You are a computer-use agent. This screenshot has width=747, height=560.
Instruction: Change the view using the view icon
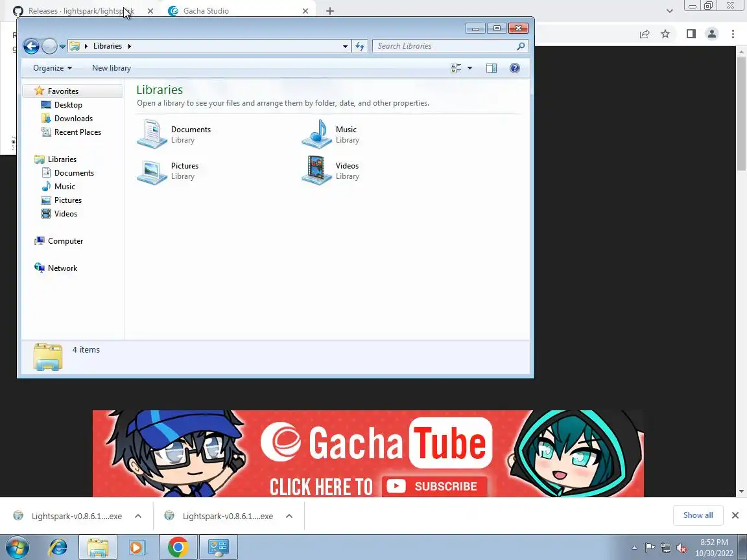tap(456, 68)
